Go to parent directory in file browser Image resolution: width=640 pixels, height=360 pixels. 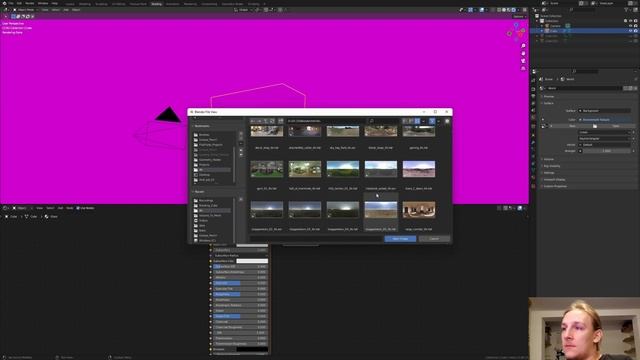[x=266, y=121]
